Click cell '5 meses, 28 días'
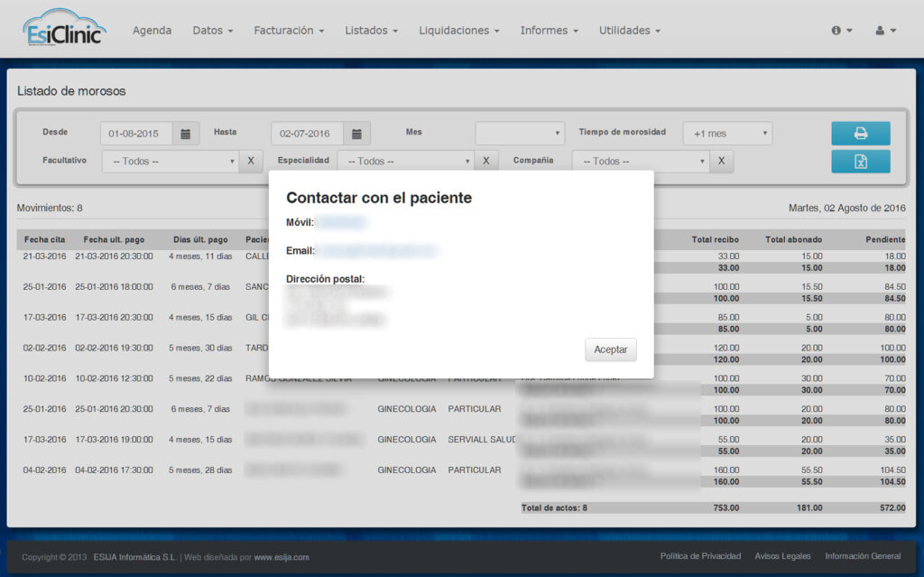This screenshot has height=577, width=924. [200, 470]
